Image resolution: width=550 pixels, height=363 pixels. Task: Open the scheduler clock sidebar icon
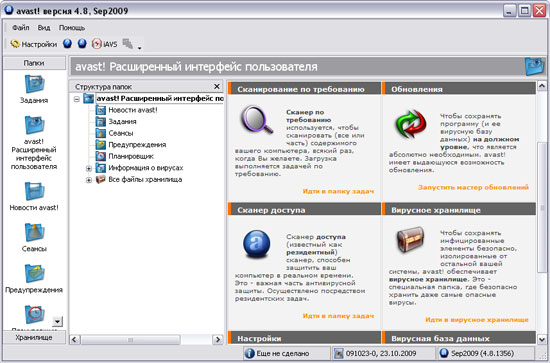tap(34, 314)
